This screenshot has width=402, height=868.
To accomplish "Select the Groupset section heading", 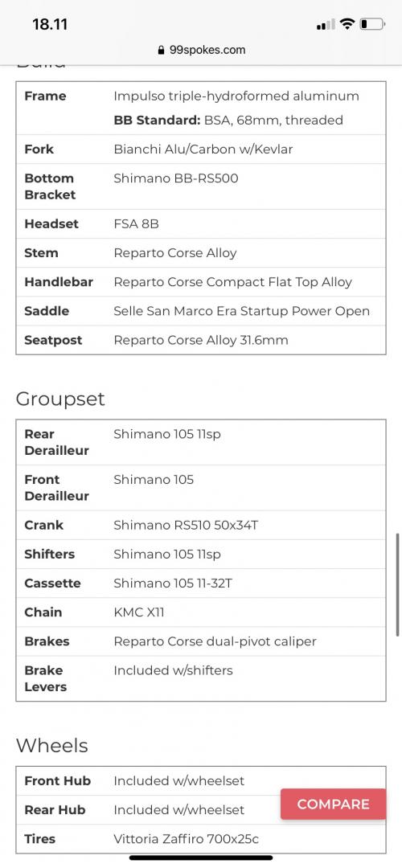I will (60, 399).
